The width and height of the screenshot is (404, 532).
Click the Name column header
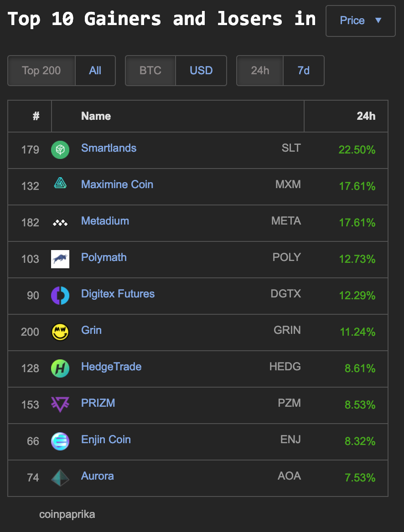click(x=96, y=116)
